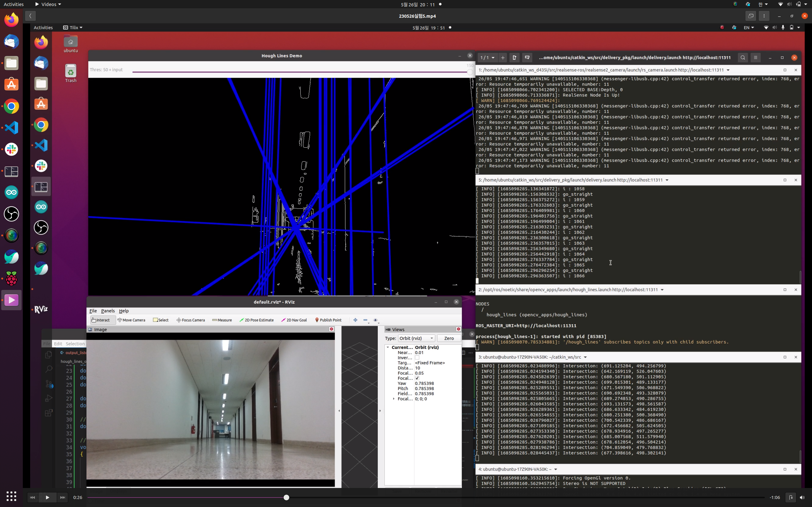Viewport: 812px width, 507px height.
Task: Open Firefox from the Ubuntu dock
Action: [x=11, y=20]
